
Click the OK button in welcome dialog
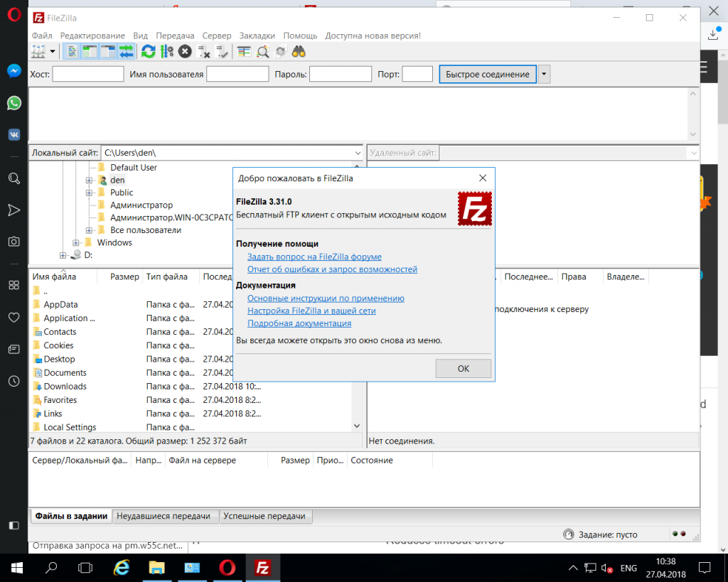464,369
